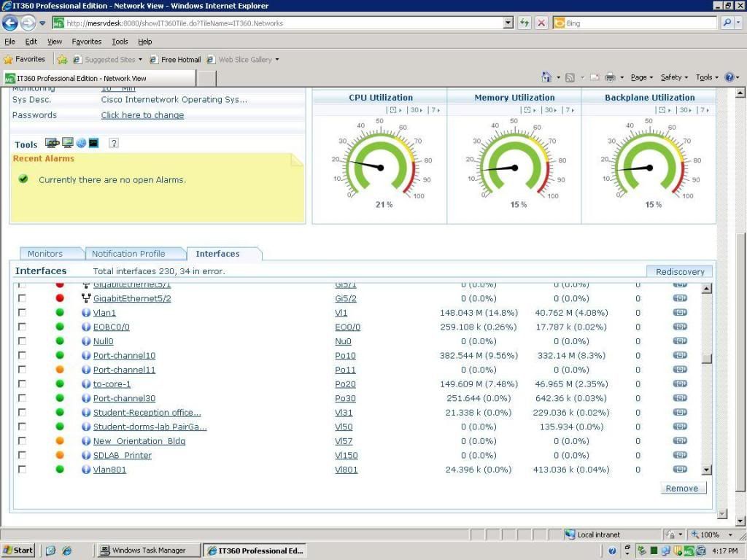747x560 pixels.
Task: Click info icon next to Null0
Action: pyautogui.click(x=86, y=341)
